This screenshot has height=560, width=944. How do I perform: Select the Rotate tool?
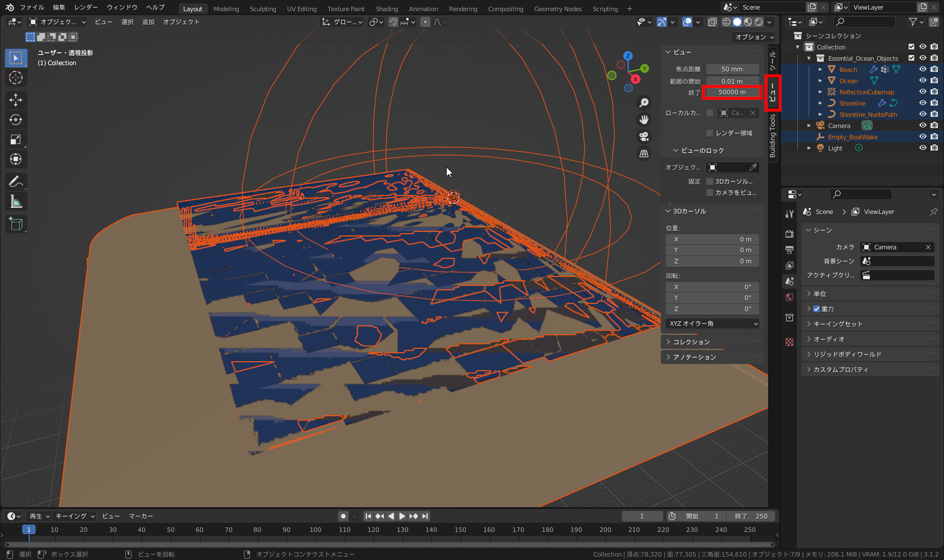click(16, 119)
